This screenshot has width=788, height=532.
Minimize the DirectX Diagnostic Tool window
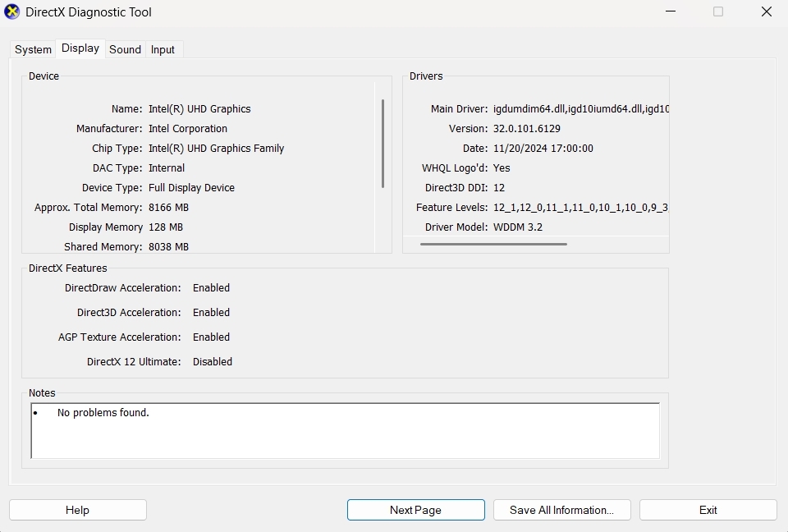point(669,11)
